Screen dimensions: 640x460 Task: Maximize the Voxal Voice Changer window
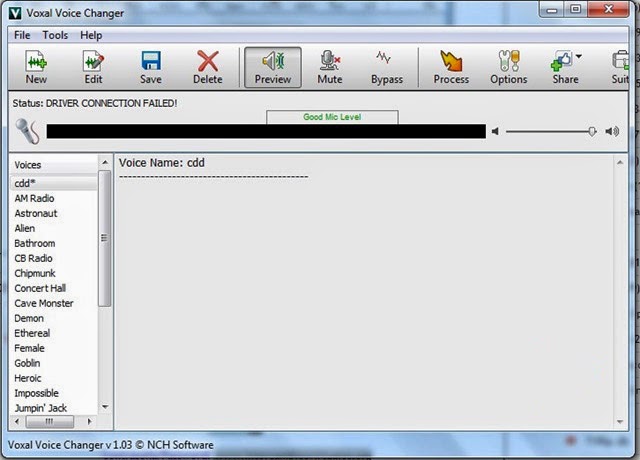point(576,10)
